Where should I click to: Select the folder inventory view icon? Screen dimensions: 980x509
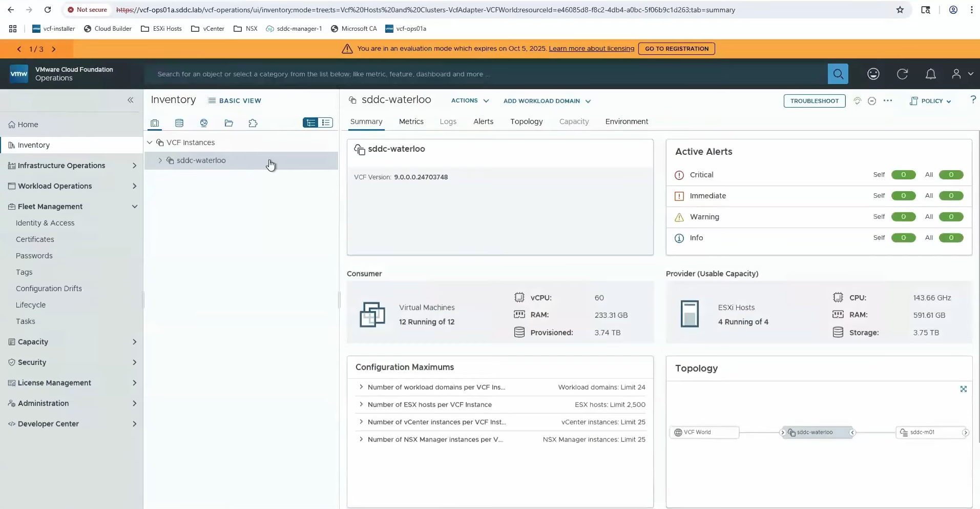[x=228, y=123]
